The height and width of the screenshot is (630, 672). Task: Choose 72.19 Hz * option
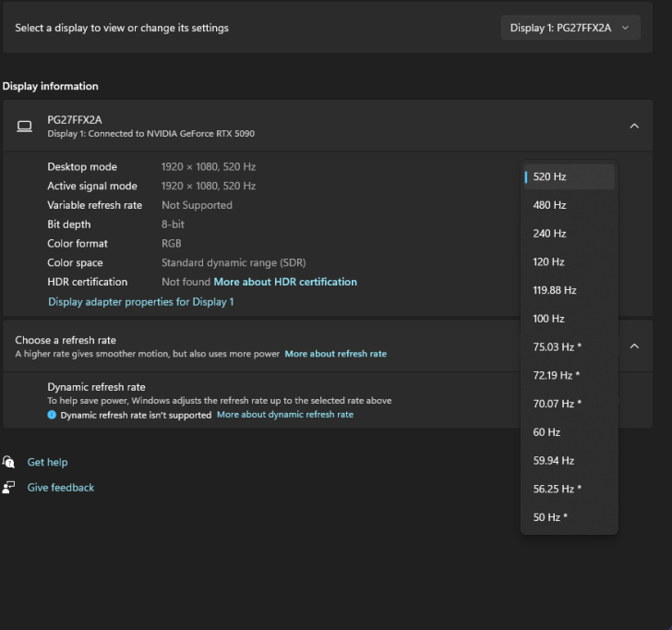click(570, 375)
